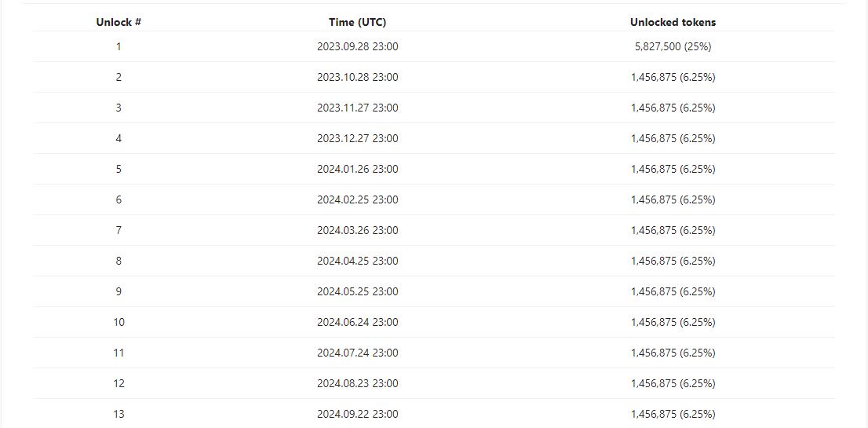Click unlock number 3 in first column
The height and width of the screenshot is (428, 868).
click(119, 108)
